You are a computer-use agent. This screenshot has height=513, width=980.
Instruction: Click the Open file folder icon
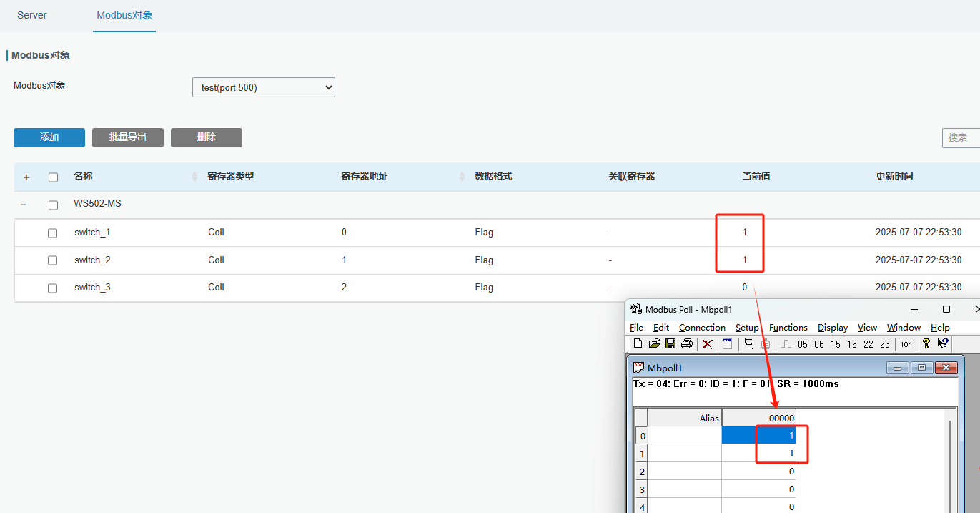point(654,344)
